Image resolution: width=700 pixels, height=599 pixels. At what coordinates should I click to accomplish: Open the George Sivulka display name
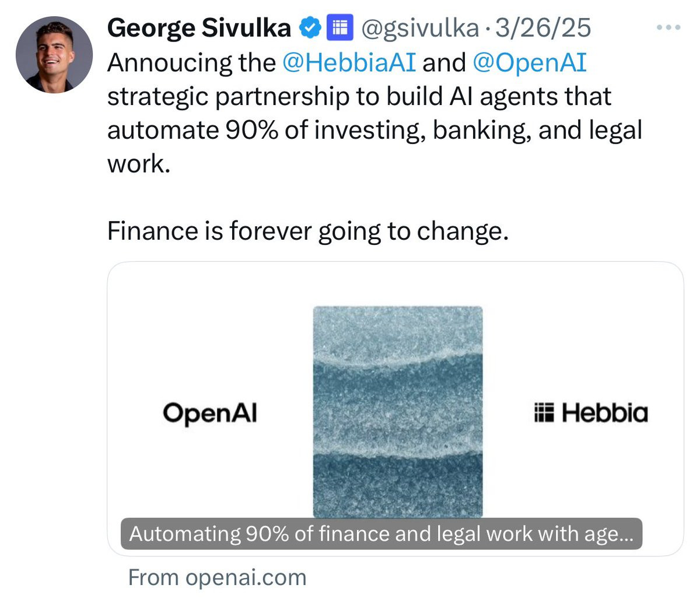pos(199,27)
